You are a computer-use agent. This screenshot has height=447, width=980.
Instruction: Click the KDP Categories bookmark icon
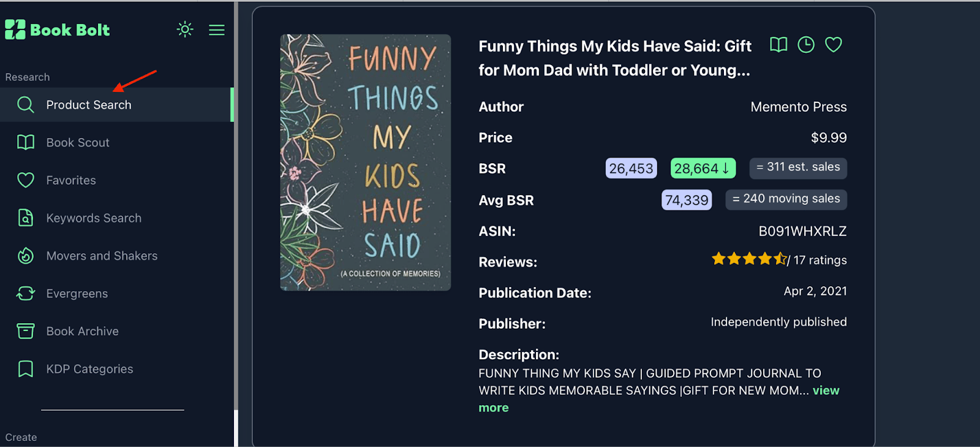click(26, 369)
